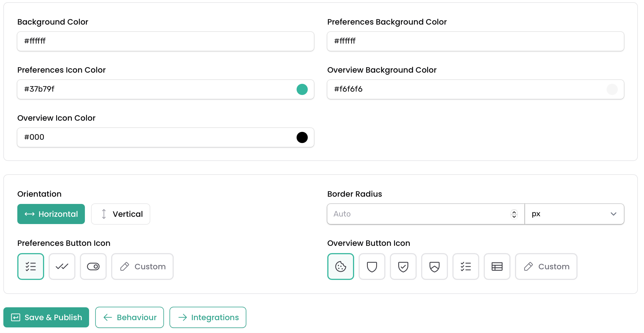Screen dimensions: 644x333
Task: Select the checklist Overview Button Icon
Action: pos(466,267)
